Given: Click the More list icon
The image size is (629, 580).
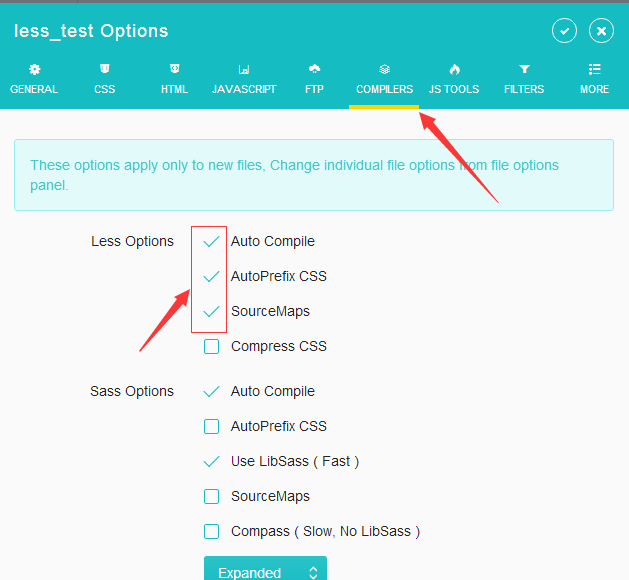Looking at the screenshot, I should [x=594, y=69].
